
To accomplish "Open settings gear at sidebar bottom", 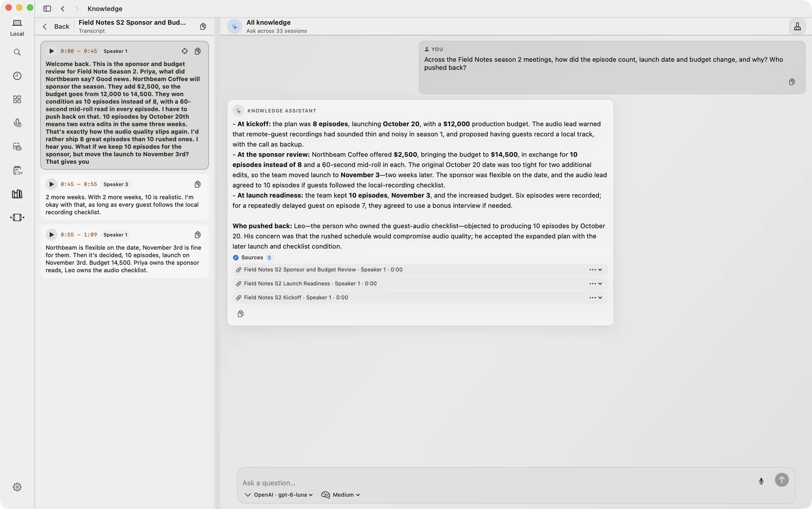I will click(x=17, y=487).
